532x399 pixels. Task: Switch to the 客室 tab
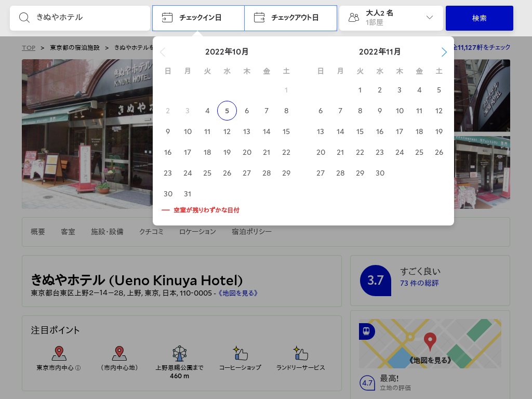point(68,232)
